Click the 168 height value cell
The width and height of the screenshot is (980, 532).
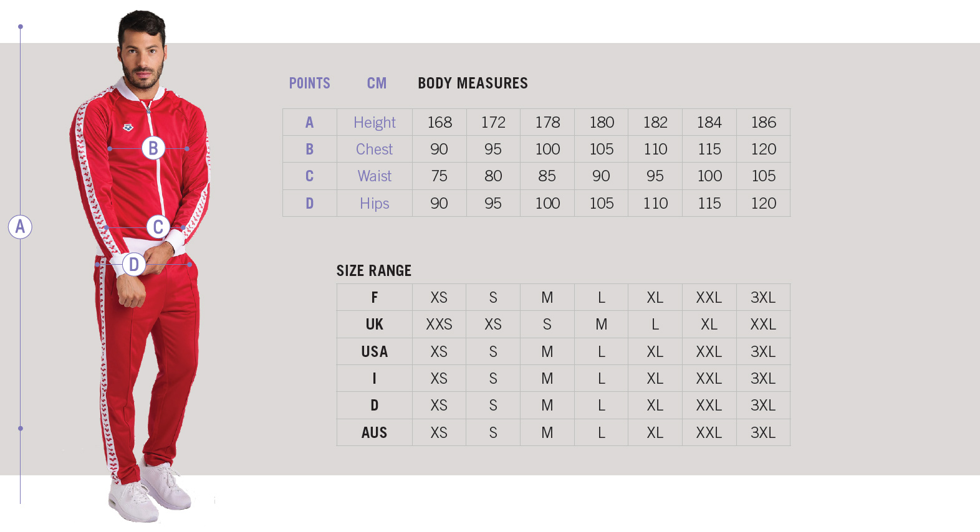point(440,122)
